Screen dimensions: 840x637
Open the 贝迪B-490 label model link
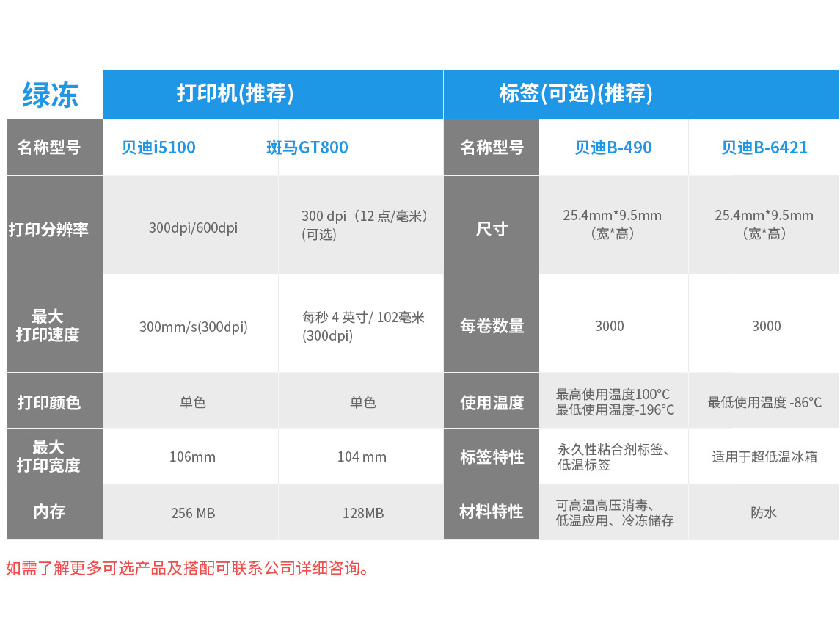[x=613, y=148]
